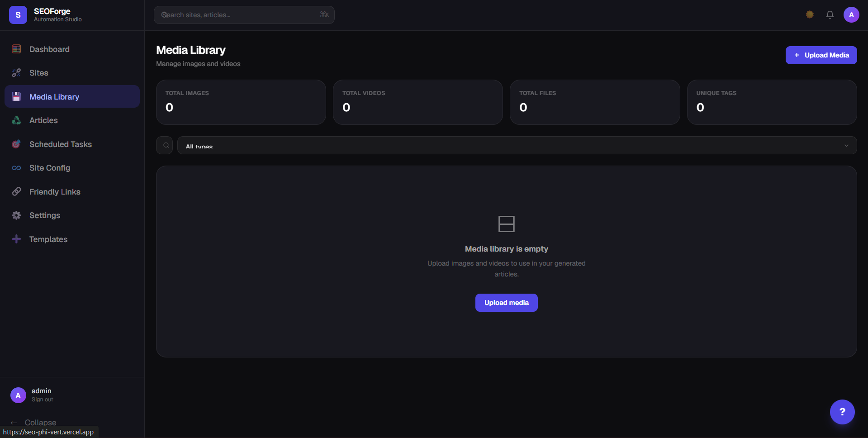This screenshot has width=868, height=438.
Task: Click the empty library placeholder icon
Action: (x=506, y=224)
